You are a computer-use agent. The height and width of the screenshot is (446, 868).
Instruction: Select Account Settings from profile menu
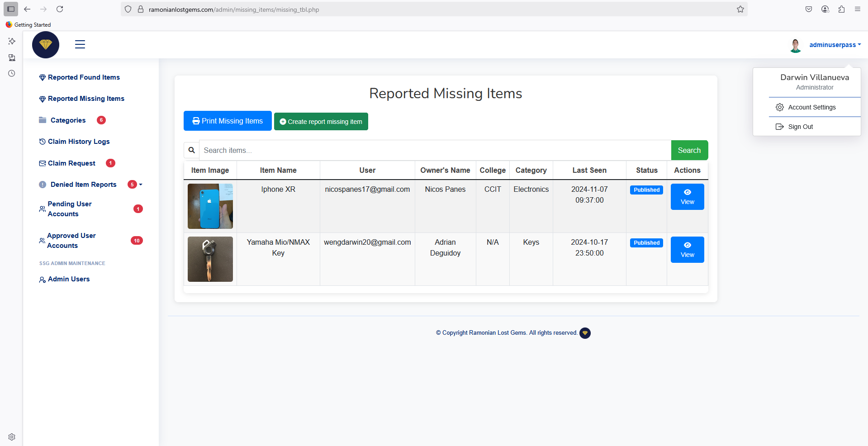(x=811, y=107)
